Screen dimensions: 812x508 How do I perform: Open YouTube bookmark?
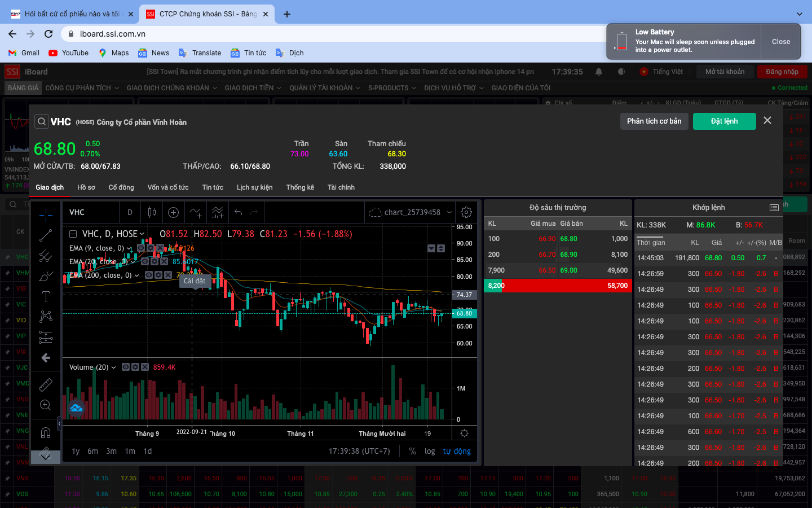69,53
